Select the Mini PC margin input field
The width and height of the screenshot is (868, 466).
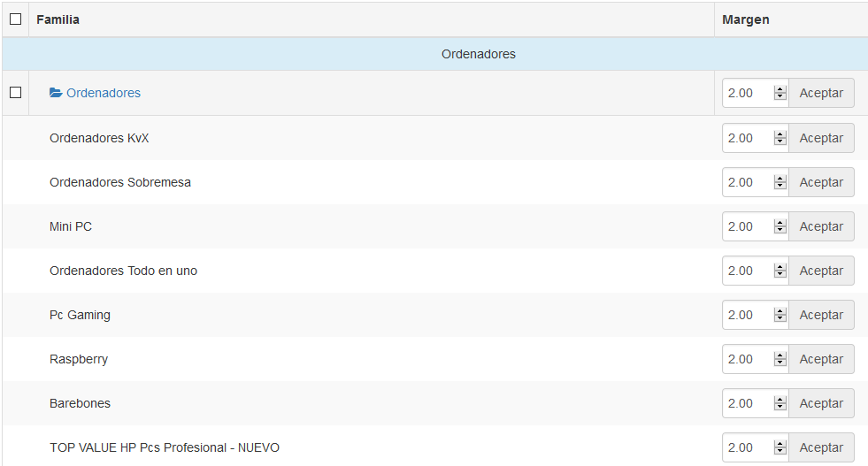(x=748, y=226)
